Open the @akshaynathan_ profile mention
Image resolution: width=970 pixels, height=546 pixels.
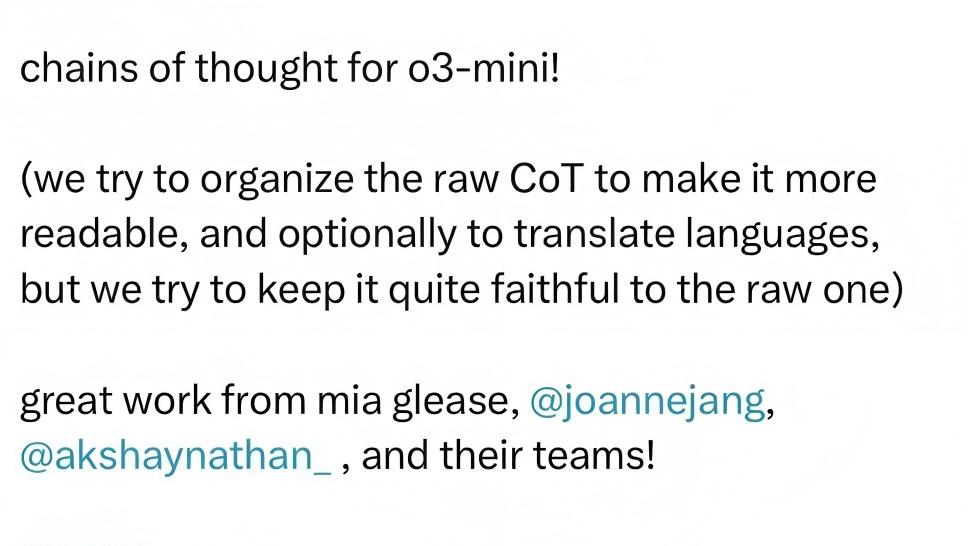(x=175, y=456)
